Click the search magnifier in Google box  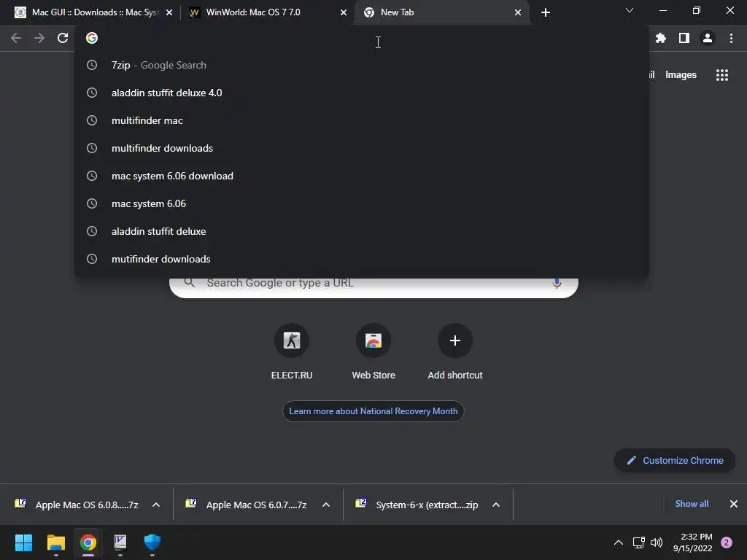(189, 283)
